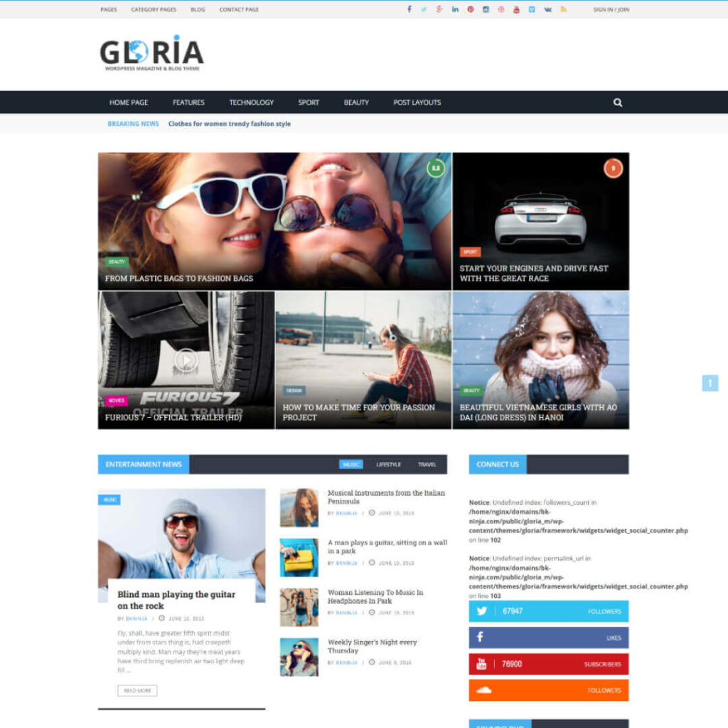The width and height of the screenshot is (728, 728).
Task: Switch to the Lifestyle tab
Action: [x=389, y=464]
